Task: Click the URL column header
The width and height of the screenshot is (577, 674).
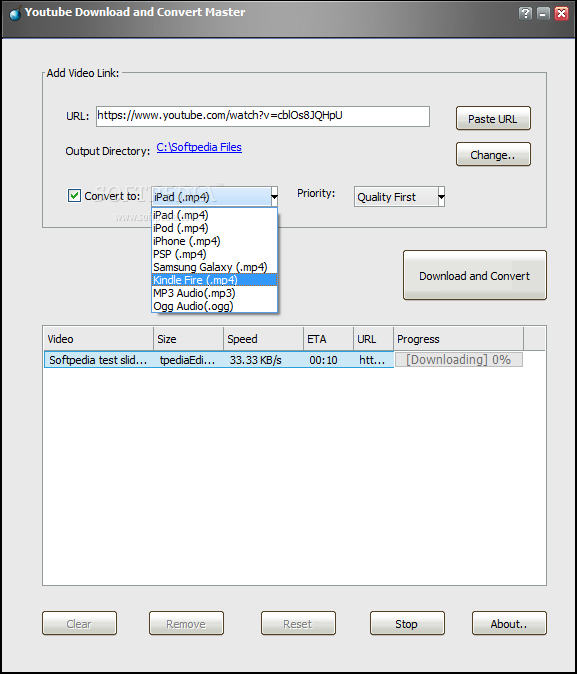Action: pos(374,339)
